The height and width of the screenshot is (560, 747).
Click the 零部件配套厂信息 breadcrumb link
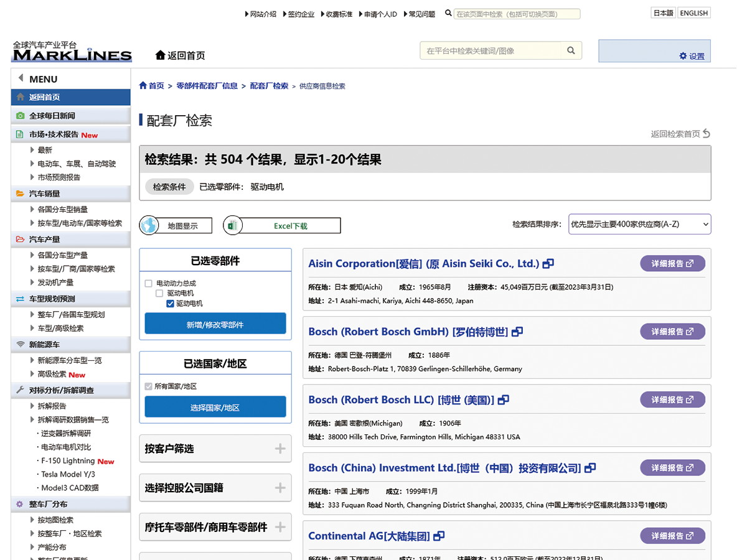[207, 86]
